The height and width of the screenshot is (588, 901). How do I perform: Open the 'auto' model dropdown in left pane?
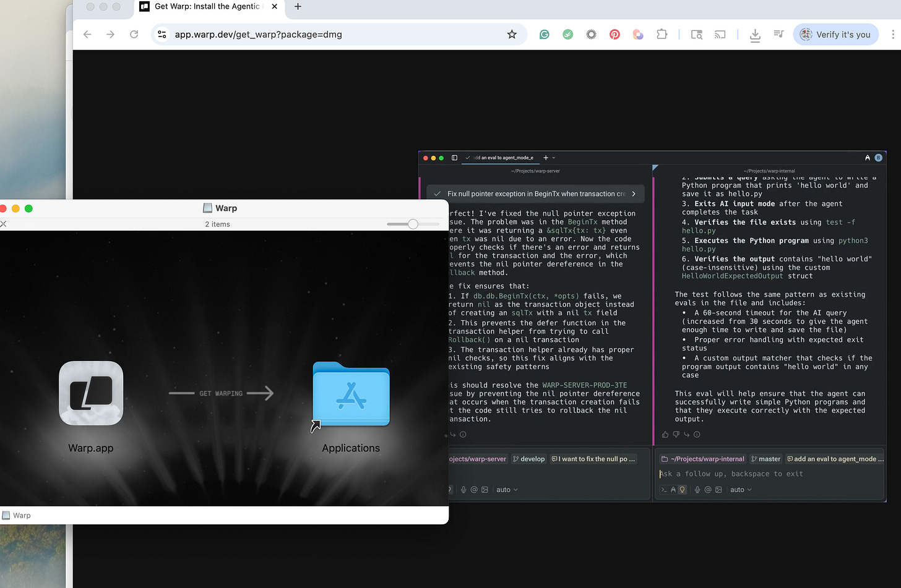point(507,489)
